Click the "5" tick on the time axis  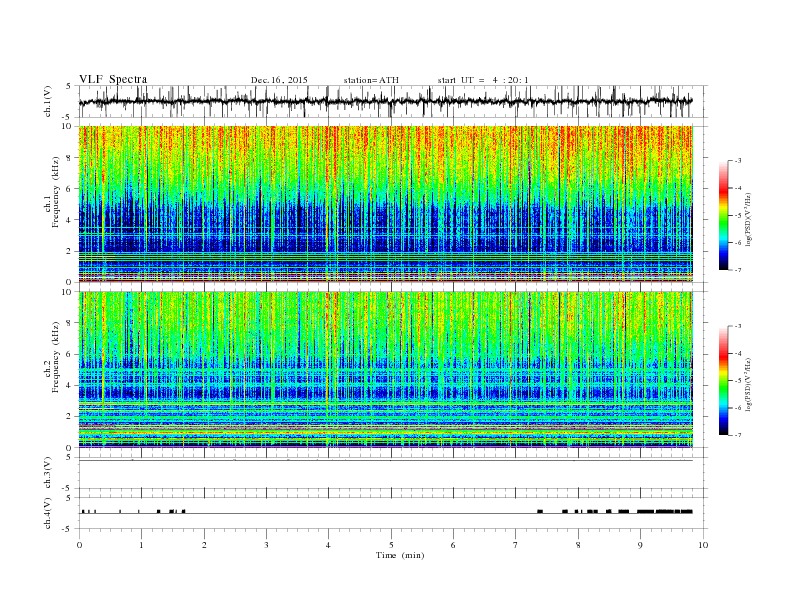tap(391, 545)
